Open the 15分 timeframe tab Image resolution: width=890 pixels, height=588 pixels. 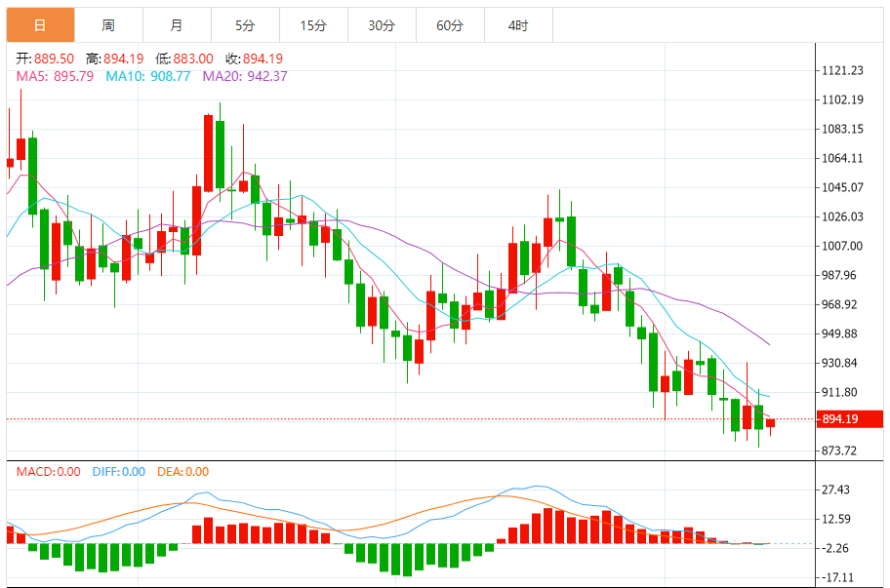coord(313,25)
